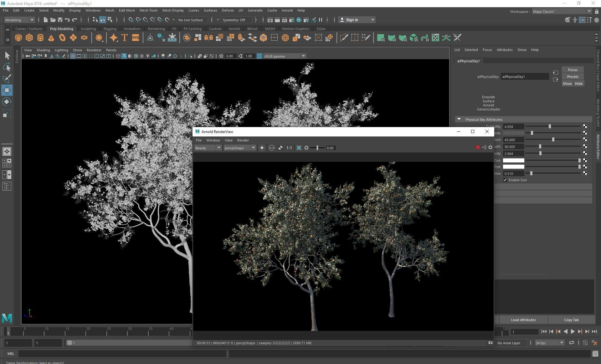
Task: Toggle playback loop mode icon
Action: (571, 343)
